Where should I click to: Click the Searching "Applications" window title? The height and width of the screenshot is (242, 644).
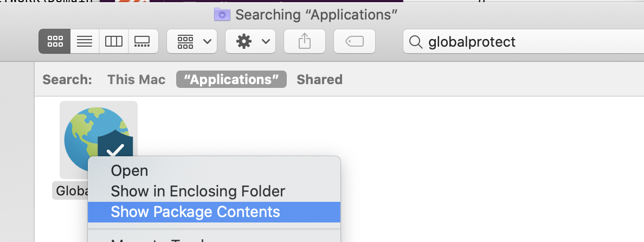[313, 15]
